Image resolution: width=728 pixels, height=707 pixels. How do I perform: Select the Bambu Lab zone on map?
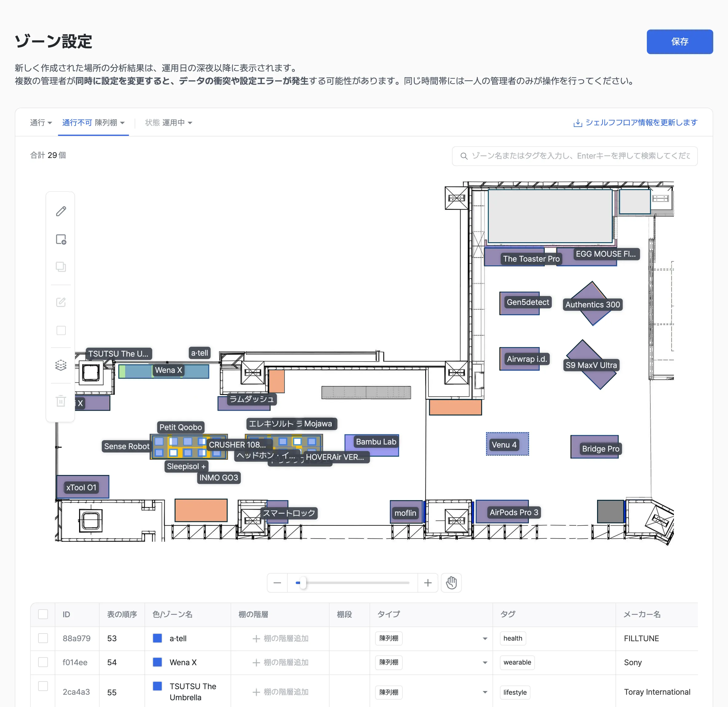click(x=371, y=445)
